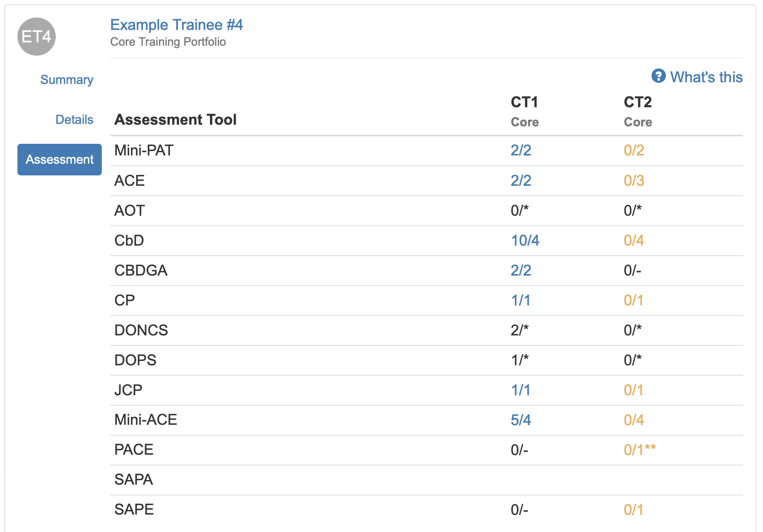
Task: Open CBDGA CT1 count 2/2
Action: pyautogui.click(x=521, y=271)
